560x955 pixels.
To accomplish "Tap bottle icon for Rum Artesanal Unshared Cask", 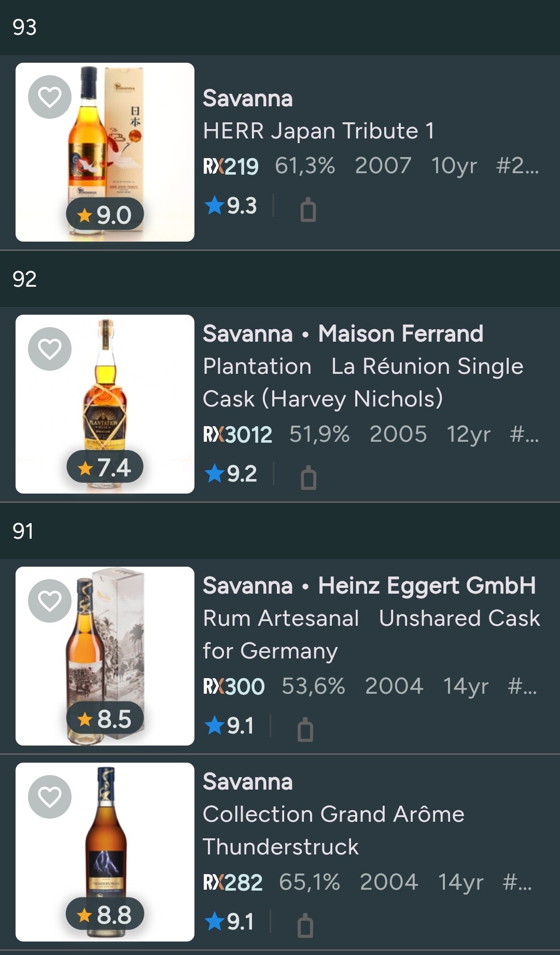I will [x=305, y=729].
